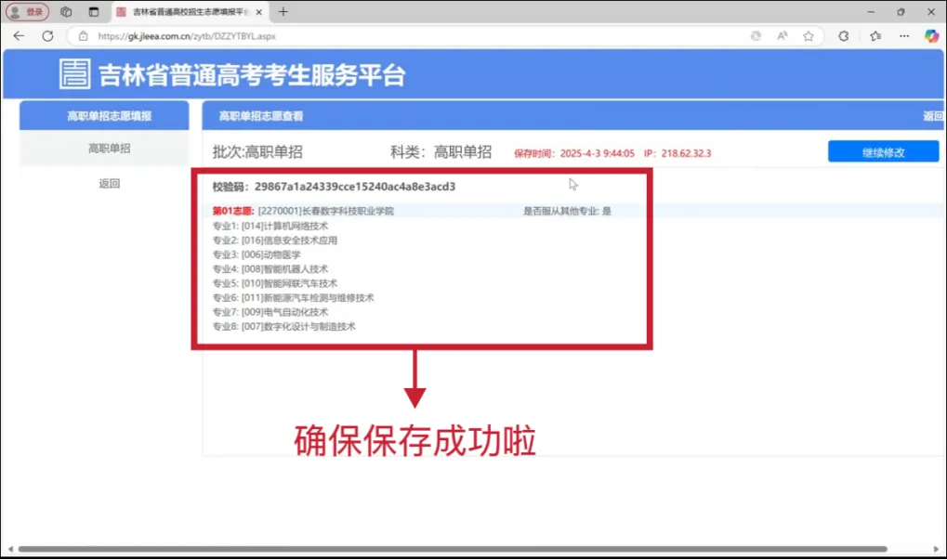This screenshot has height=560, width=947.
Task: Open the Favorites list icon
Action: 875,36
